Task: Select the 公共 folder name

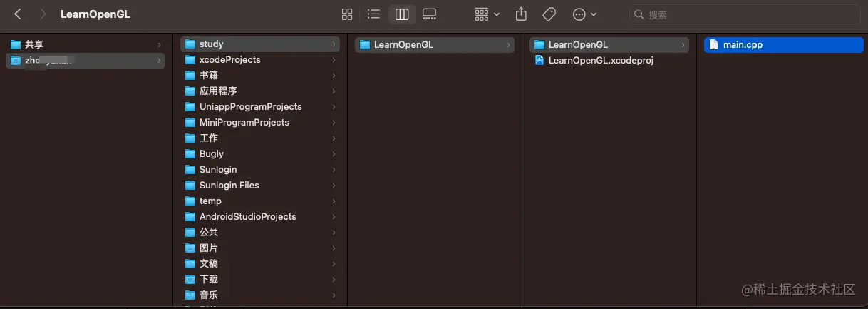Action: point(209,233)
